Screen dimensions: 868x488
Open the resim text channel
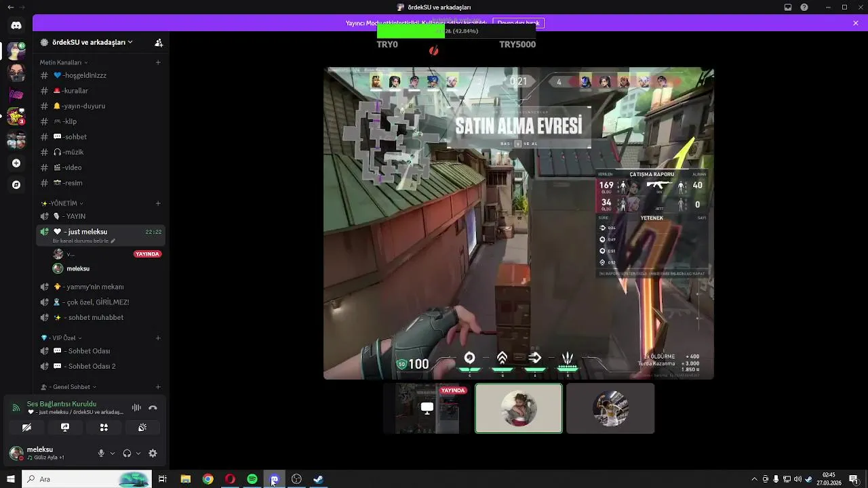pos(100,183)
